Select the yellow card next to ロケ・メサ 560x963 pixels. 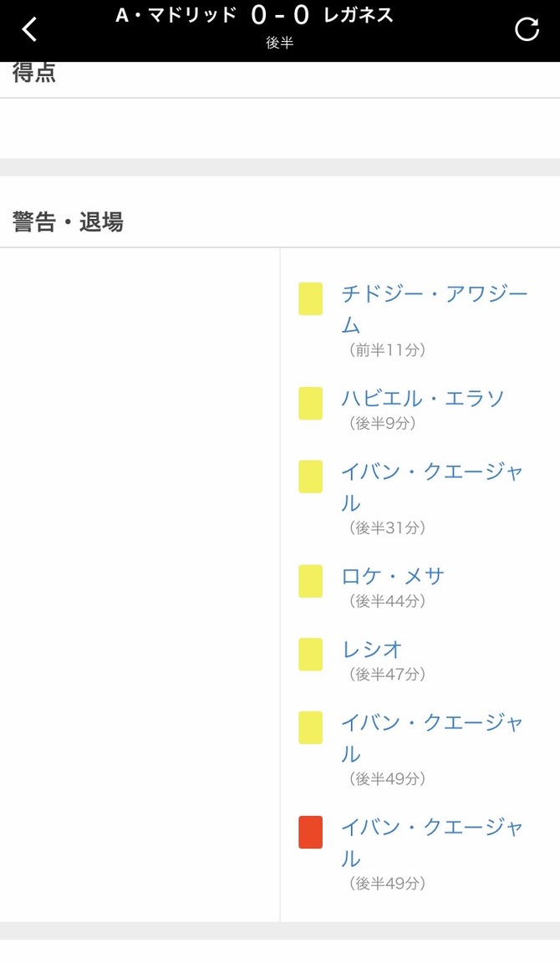coord(311,581)
